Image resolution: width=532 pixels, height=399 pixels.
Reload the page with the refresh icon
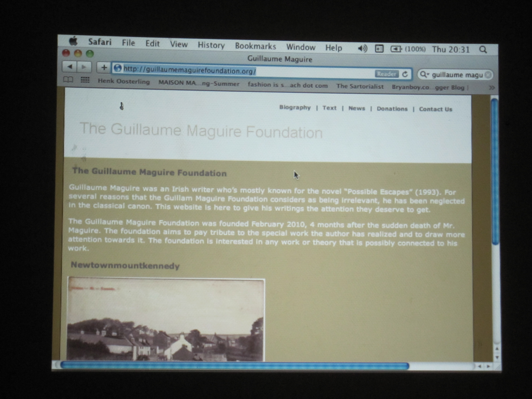click(405, 74)
